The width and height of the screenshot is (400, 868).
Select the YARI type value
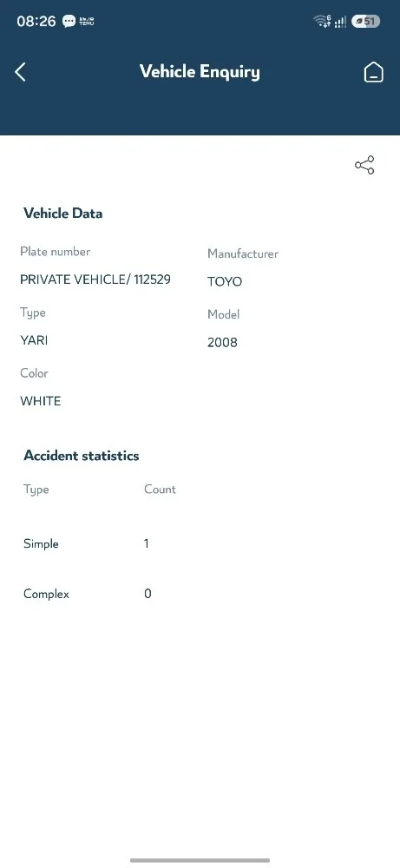[35, 340]
